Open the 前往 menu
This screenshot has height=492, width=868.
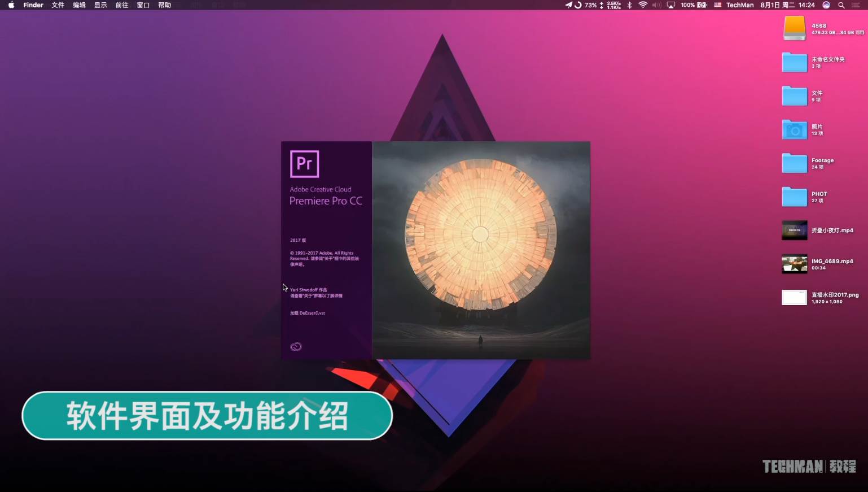tap(122, 5)
